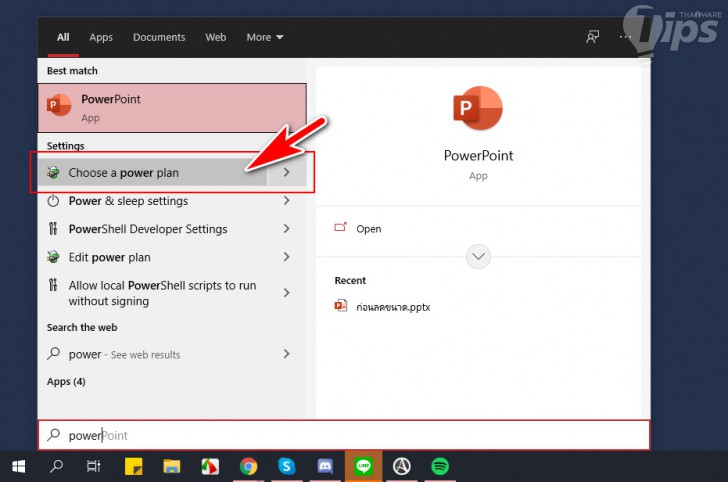
Task: Click the search input field containing power
Action: [x=344, y=435]
